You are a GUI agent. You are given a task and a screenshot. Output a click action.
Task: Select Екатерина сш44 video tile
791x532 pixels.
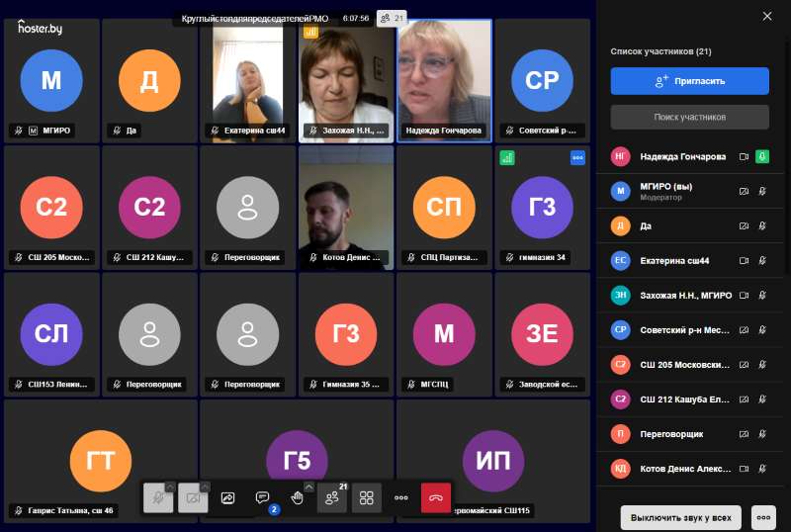(x=248, y=81)
